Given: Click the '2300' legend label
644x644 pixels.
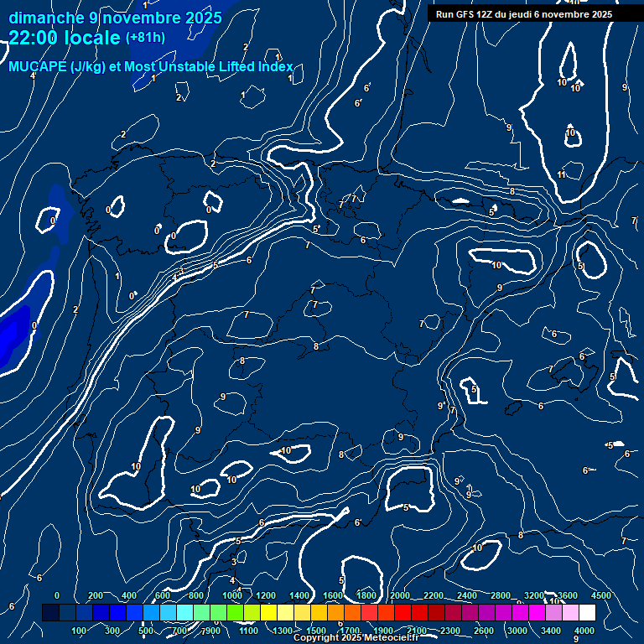Looking at the screenshot, I should click(450, 631).
